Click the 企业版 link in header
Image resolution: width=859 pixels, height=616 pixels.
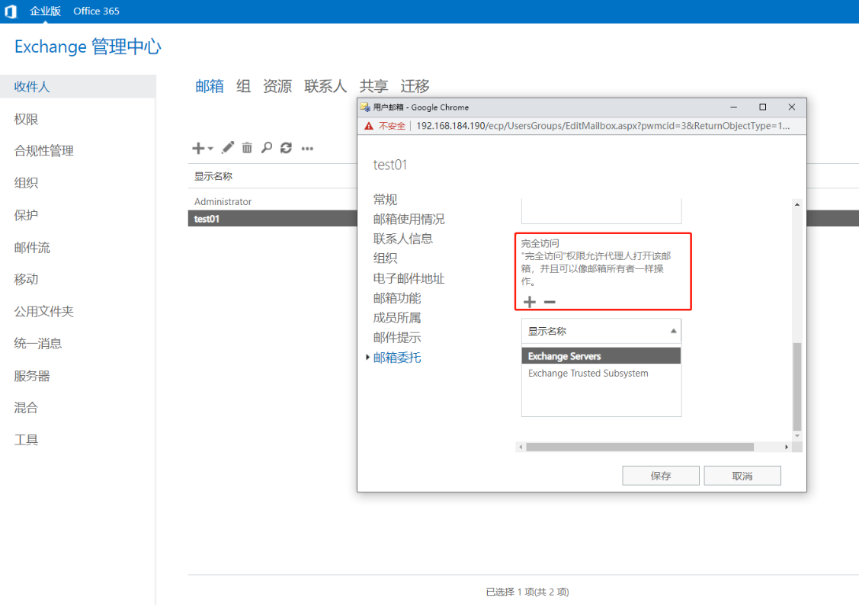(x=46, y=11)
